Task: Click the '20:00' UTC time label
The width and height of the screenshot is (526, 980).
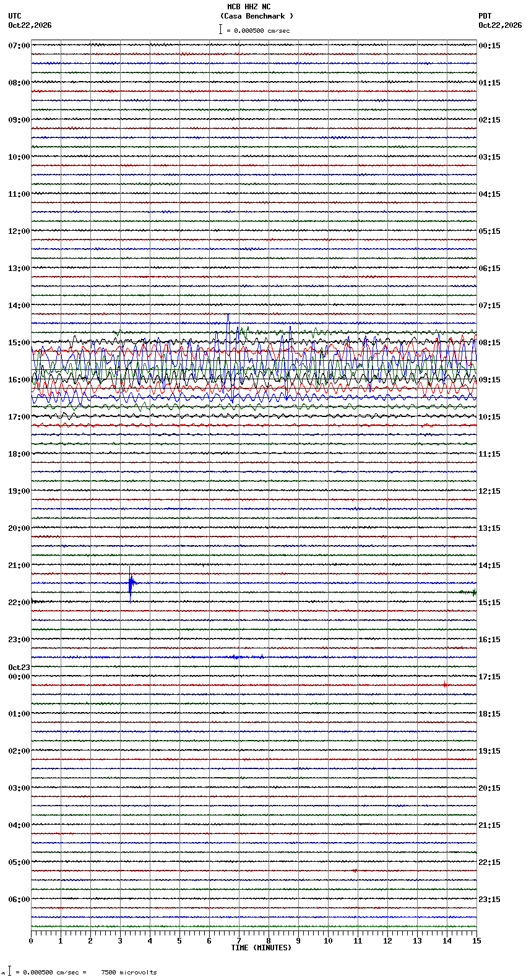Action: 19,528
